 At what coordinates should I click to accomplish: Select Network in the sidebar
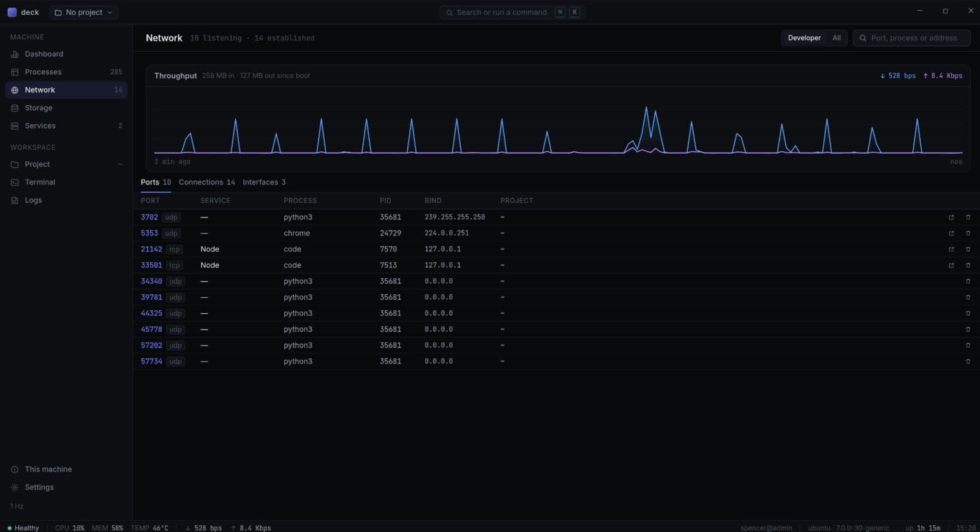click(66, 89)
